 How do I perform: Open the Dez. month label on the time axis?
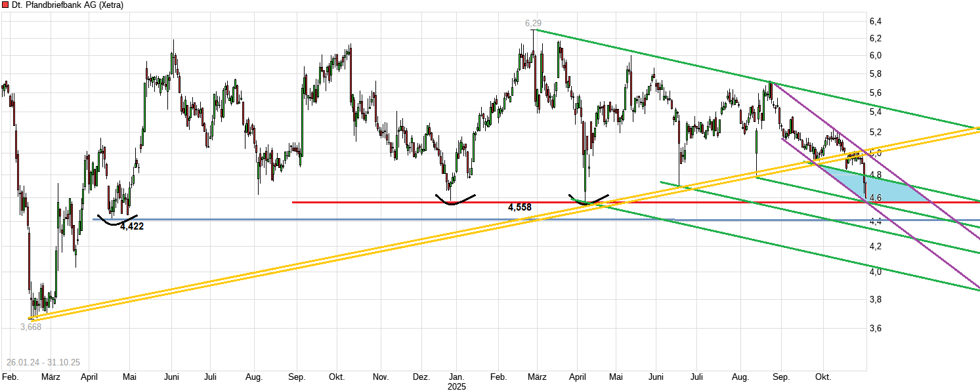click(423, 377)
